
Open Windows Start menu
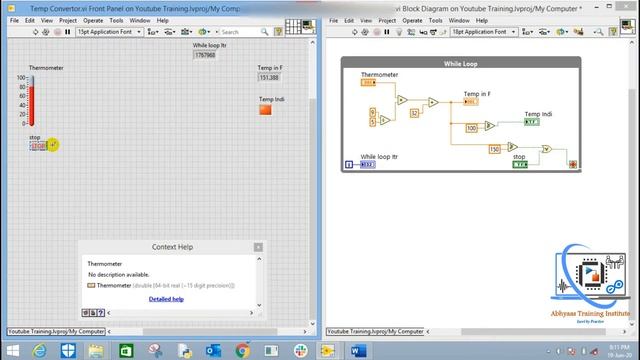click(x=13, y=351)
